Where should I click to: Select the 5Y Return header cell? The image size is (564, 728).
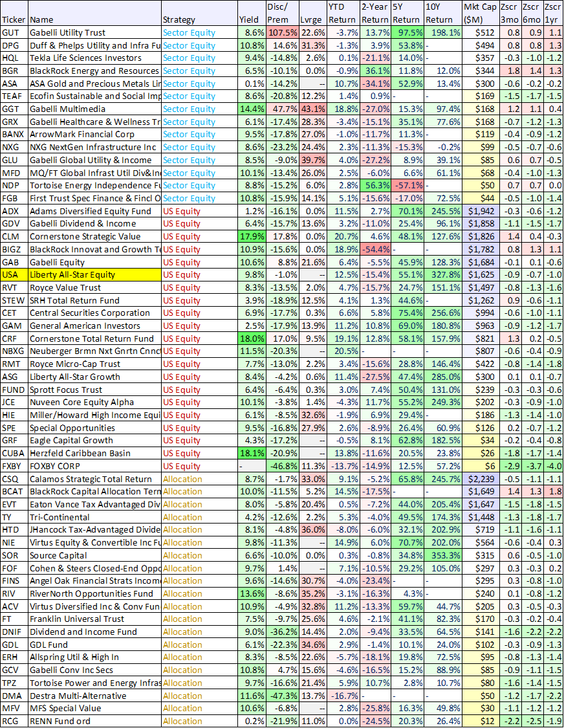pos(407,13)
